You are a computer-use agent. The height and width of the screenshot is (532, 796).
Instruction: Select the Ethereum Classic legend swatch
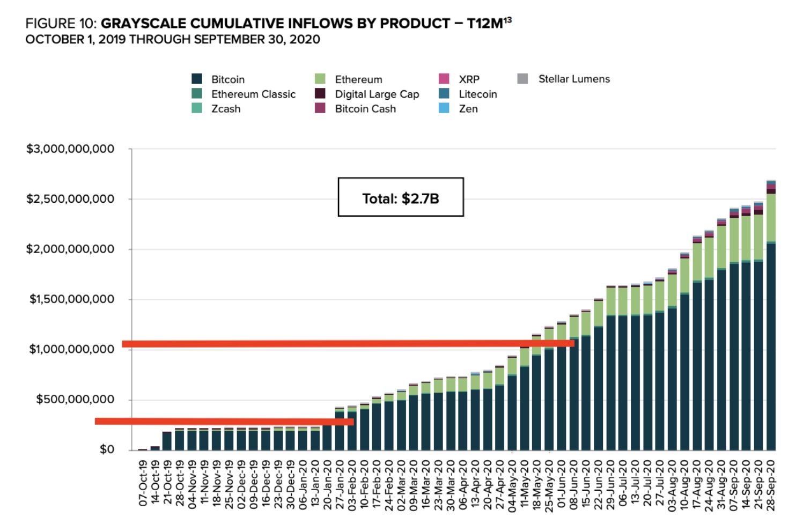tap(197, 94)
